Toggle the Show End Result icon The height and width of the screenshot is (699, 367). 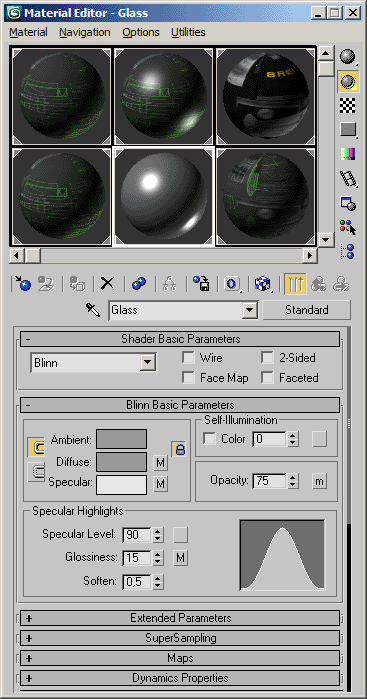tap(295, 284)
